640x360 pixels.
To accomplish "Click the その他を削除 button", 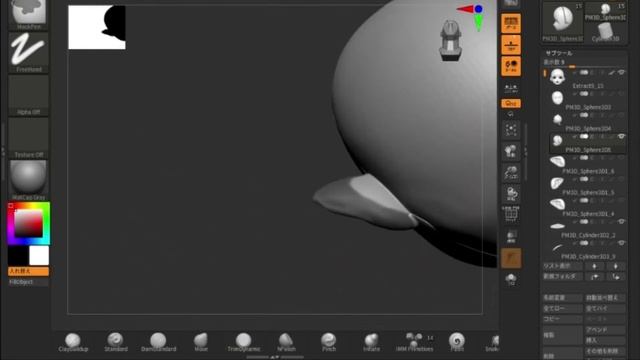I will [x=605, y=351].
